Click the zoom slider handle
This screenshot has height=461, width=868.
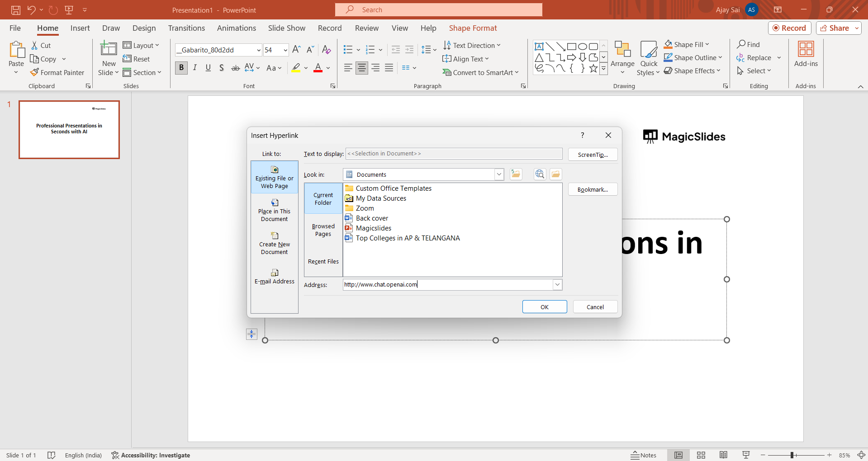tap(792, 455)
